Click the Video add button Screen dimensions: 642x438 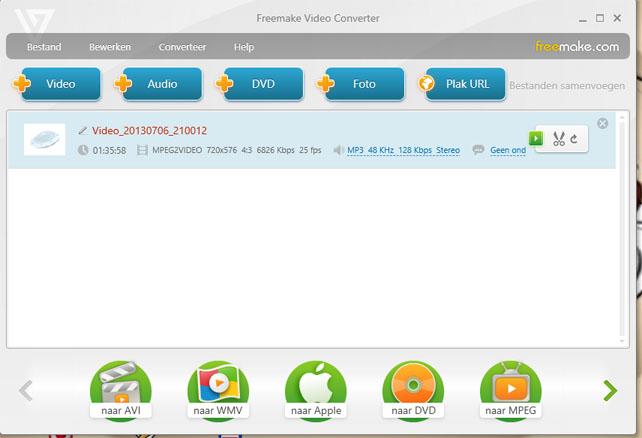(x=58, y=84)
